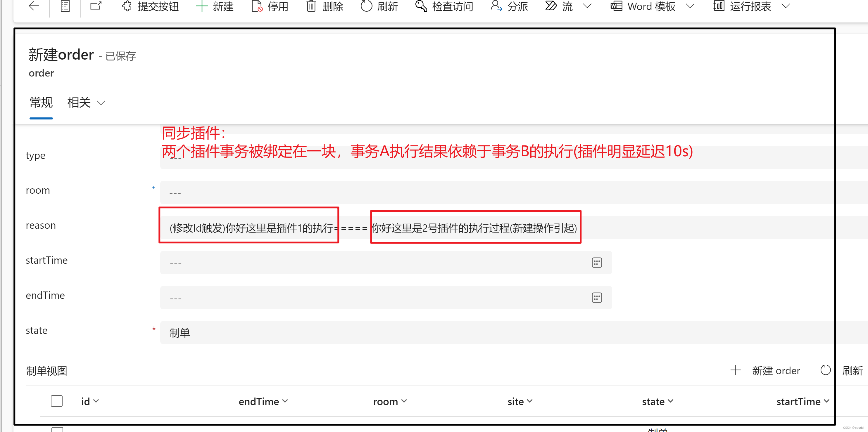
Task: Expand 运行报表 dropdown chevron
Action: click(786, 6)
